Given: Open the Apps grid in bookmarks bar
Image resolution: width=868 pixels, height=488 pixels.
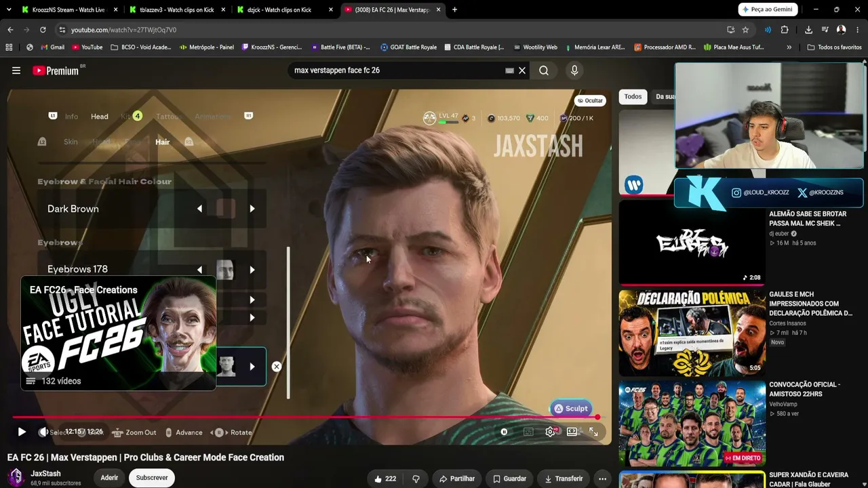Looking at the screenshot, I should 9,47.
